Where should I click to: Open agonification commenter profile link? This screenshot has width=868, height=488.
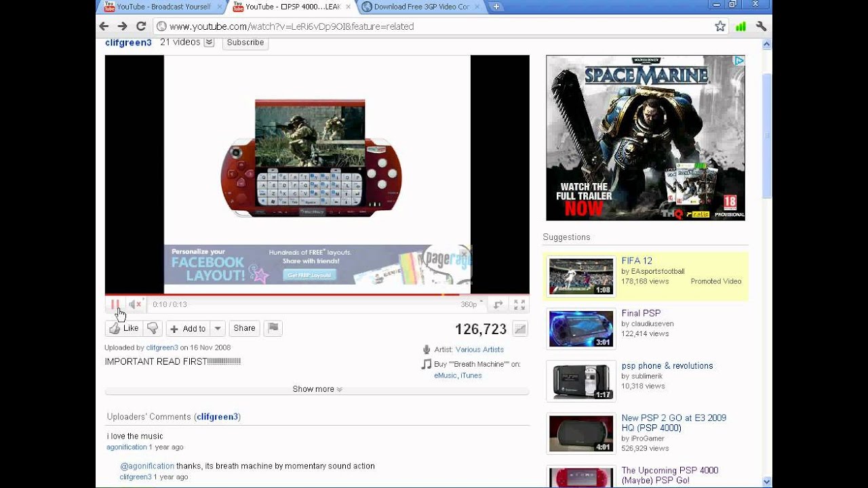(127, 447)
